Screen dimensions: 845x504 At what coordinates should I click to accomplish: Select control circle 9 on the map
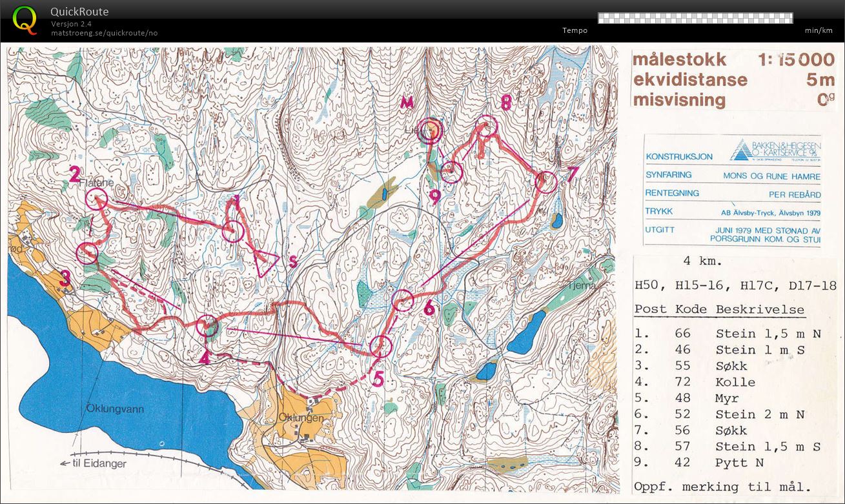point(453,172)
